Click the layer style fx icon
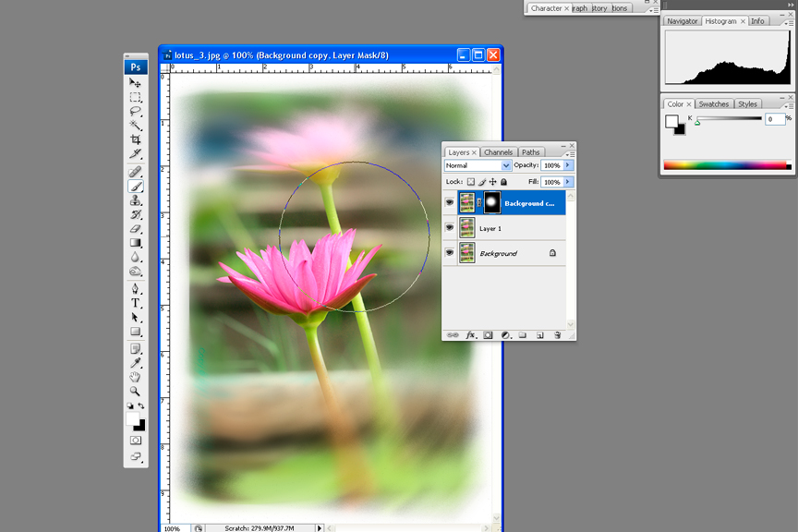 point(470,335)
